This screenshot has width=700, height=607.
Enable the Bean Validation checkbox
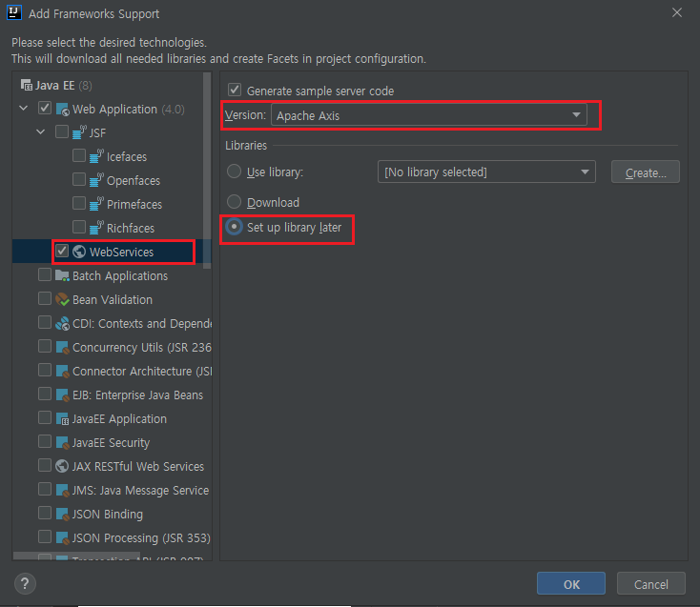tap(45, 298)
